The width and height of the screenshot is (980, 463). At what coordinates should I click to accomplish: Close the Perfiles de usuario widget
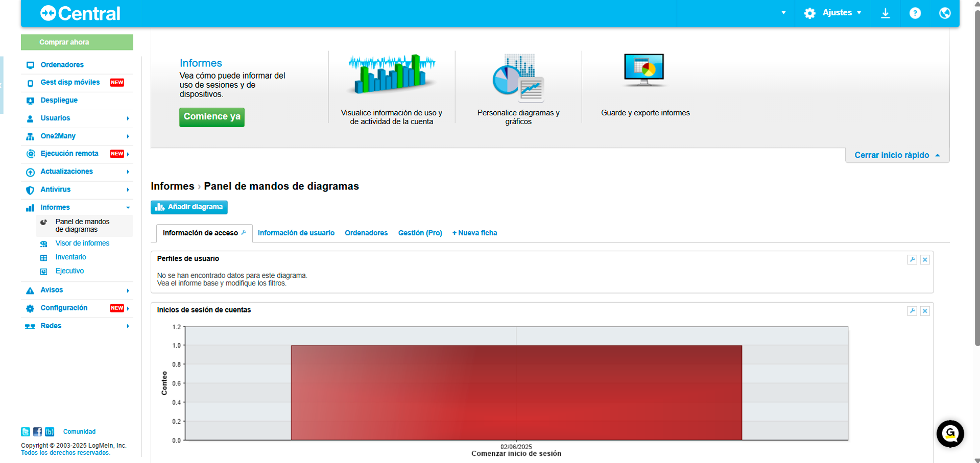925,260
